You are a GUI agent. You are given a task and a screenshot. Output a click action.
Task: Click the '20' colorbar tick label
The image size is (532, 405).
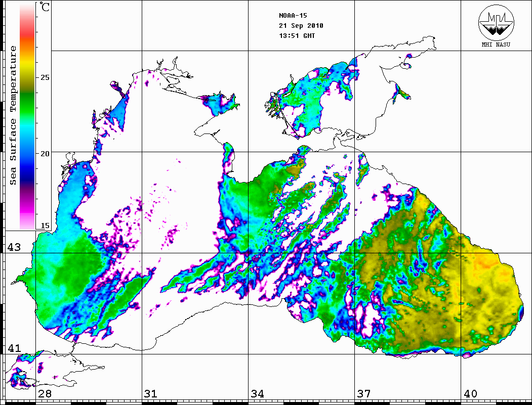click(45, 154)
